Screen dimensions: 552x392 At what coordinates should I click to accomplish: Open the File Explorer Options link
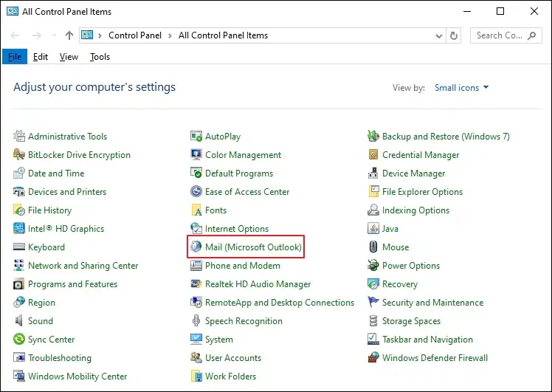[x=422, y=192]
